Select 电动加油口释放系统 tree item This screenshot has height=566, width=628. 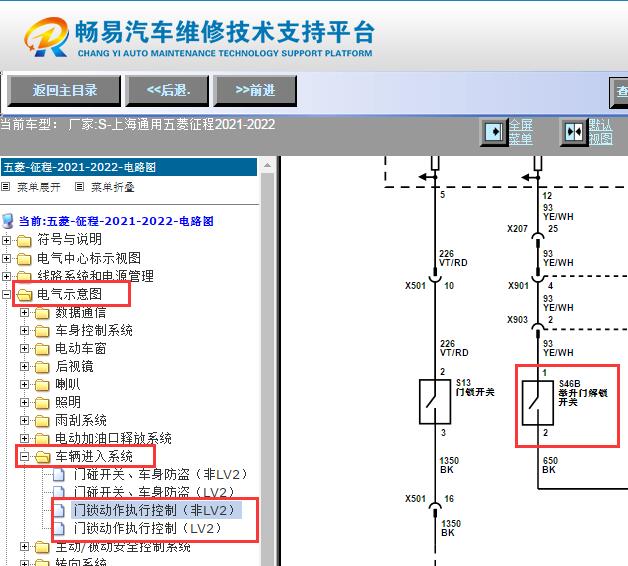[113, 438]
